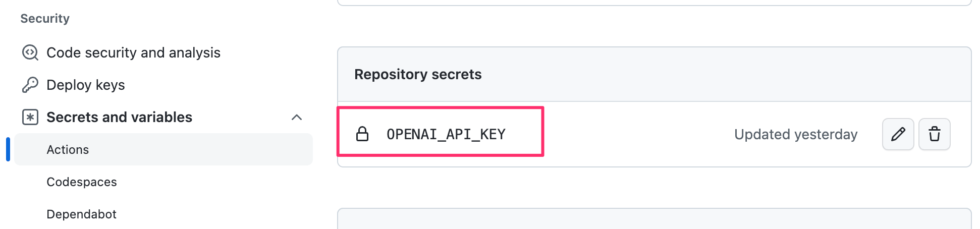
Task: Edit OPENAI_API_KEY using the pencil icon
Action: coord(898,134)
